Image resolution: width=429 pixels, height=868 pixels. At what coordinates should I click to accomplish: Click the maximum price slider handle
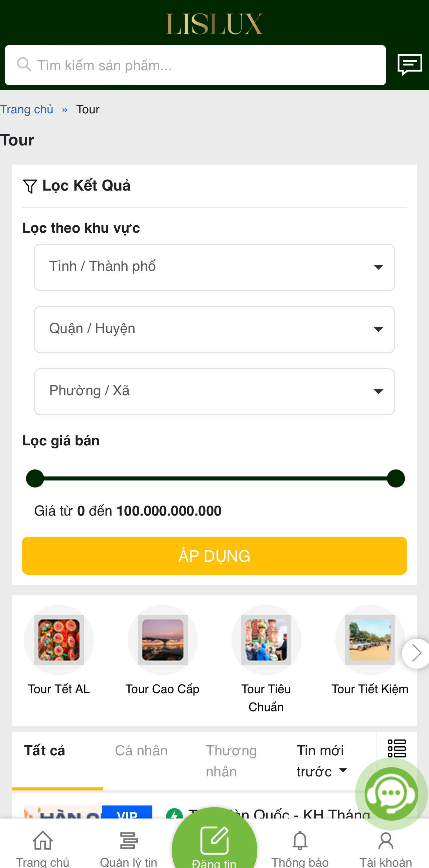pyautogui.click(x=396, y=478)
